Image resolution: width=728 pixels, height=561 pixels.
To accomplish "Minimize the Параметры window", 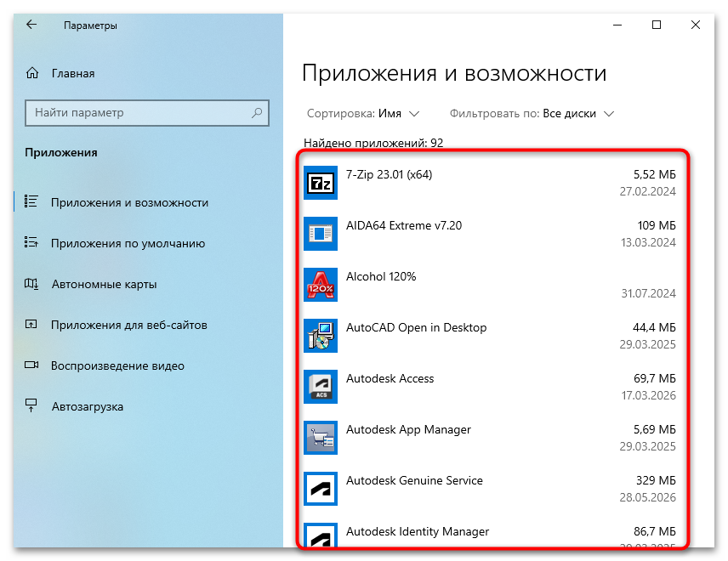I will [x=617, y=25].
